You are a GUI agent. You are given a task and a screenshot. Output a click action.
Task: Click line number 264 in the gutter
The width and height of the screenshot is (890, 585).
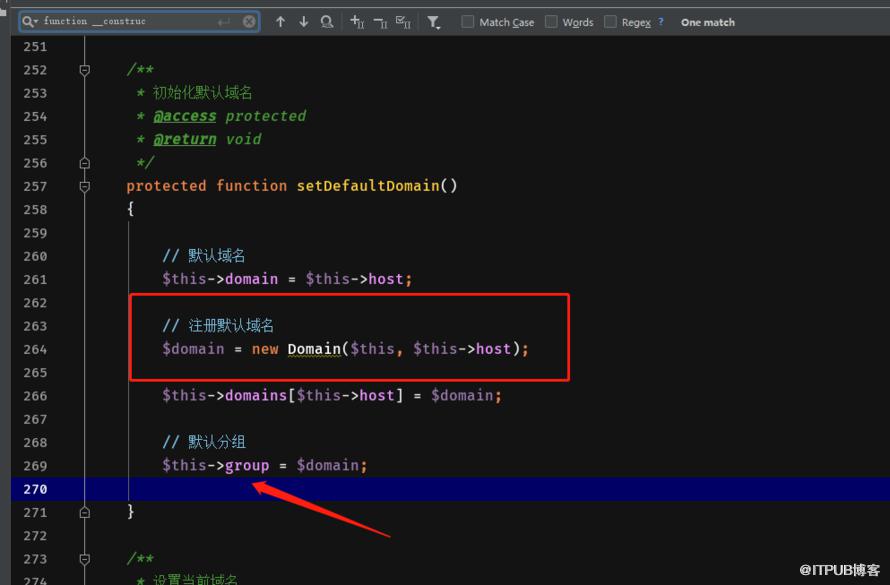pos(35,350)
